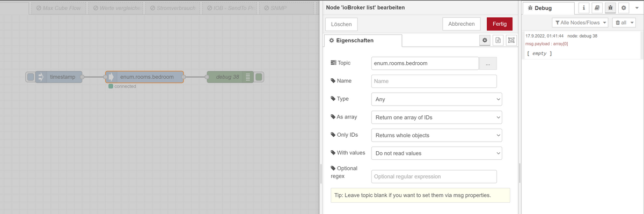Switch to the Stromverbrauch tab
Image resolution: width=644 pixels, height=214 pixels.
pos(173,9)
